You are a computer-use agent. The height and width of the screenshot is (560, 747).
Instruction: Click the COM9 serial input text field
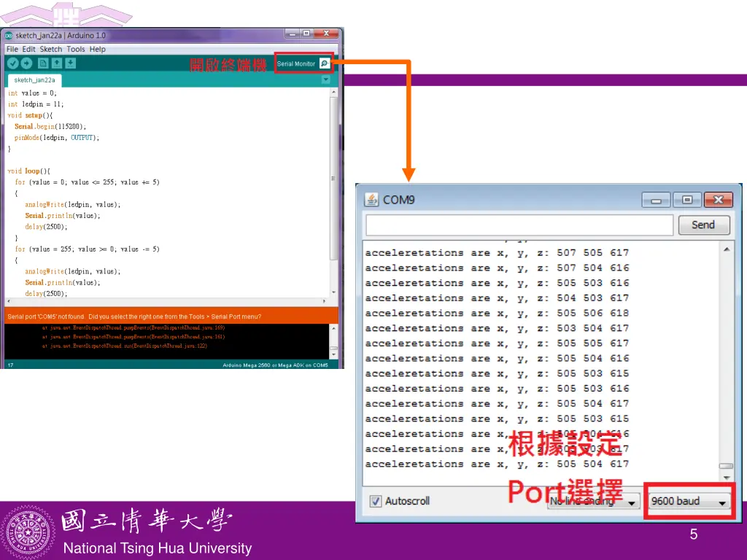(519, 225)
